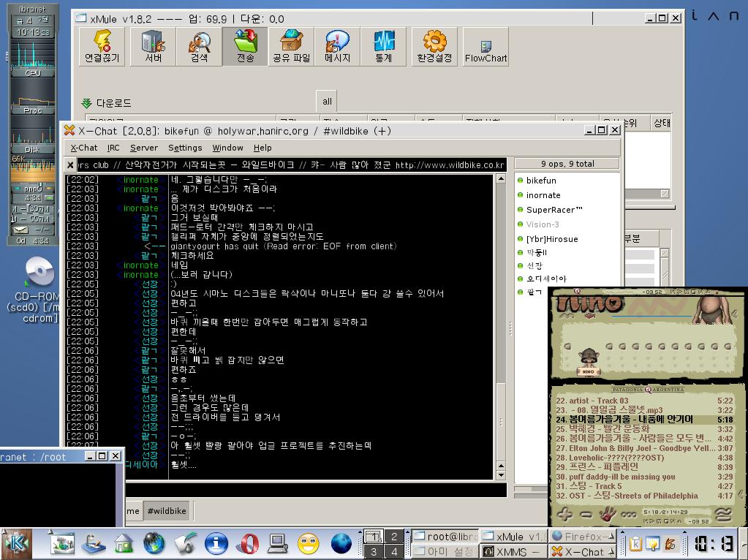Viewport: 748px width, 560px height.
Task: Select the xMule transfers (전송) toolbar button
Action: pos(245,46)
